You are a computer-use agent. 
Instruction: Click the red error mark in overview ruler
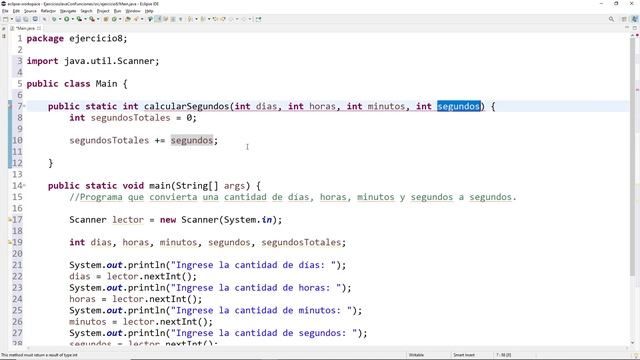637,89
